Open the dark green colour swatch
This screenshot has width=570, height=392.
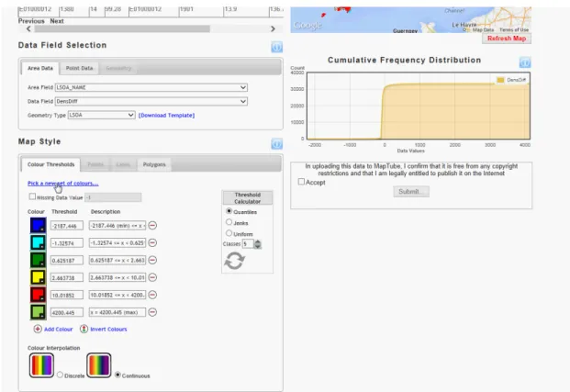coord(38,260)
